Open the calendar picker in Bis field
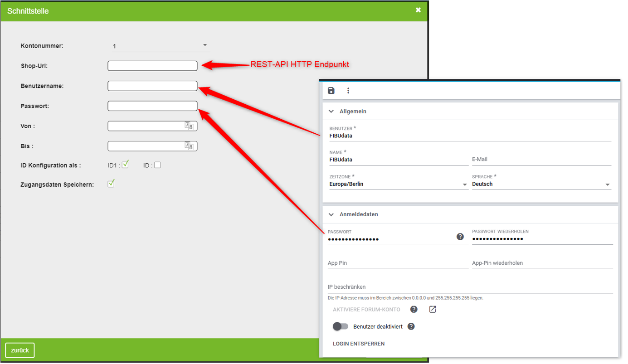Screen dimensions: 628x364 click(189, 146)
